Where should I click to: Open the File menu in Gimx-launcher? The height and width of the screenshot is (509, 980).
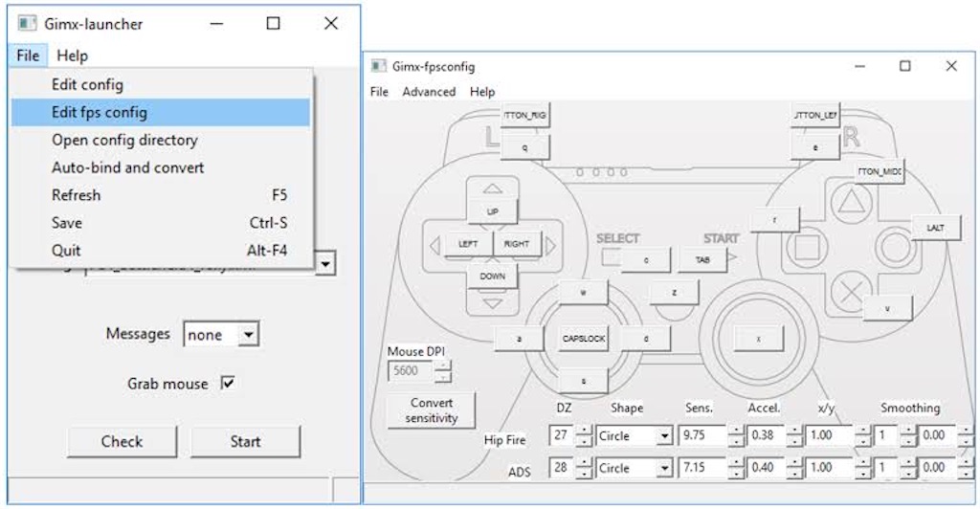point(28,55)
